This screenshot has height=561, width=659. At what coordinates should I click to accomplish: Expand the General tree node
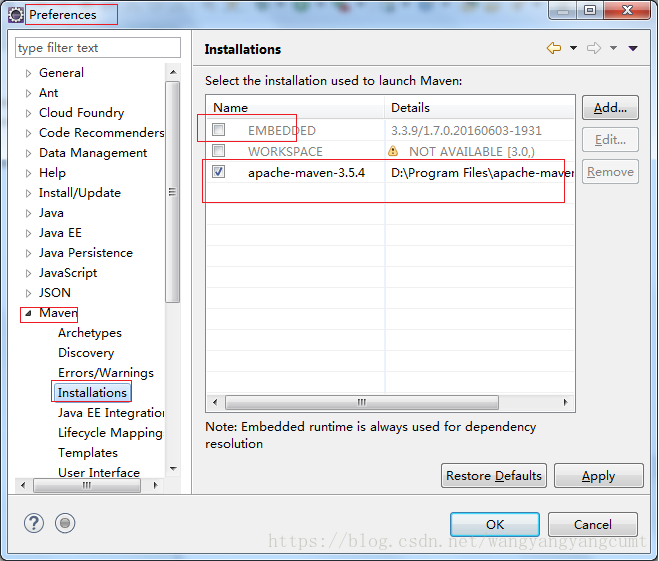click(28, 74)
